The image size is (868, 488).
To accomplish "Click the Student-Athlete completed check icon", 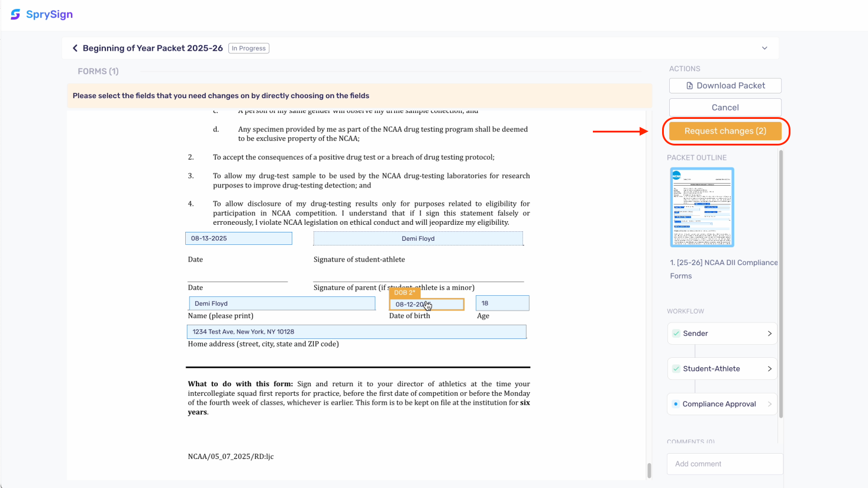I will 676,369.
